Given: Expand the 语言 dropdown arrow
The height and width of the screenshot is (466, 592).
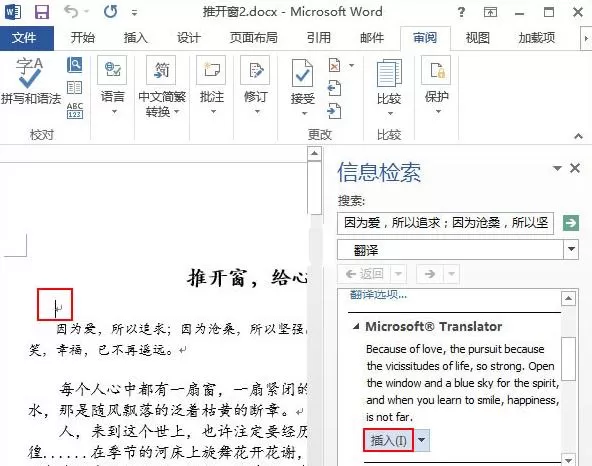Looking at the screenshot, I should (114, 112).
